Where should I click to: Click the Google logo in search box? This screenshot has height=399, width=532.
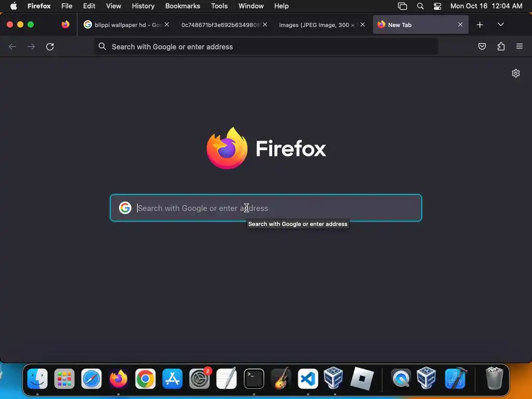(125, 208)
